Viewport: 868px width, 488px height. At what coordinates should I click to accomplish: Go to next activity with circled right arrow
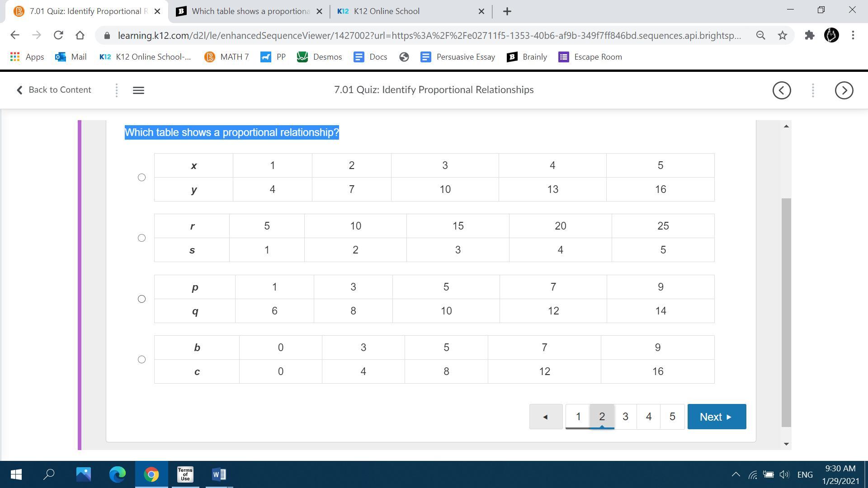[844, 90]
